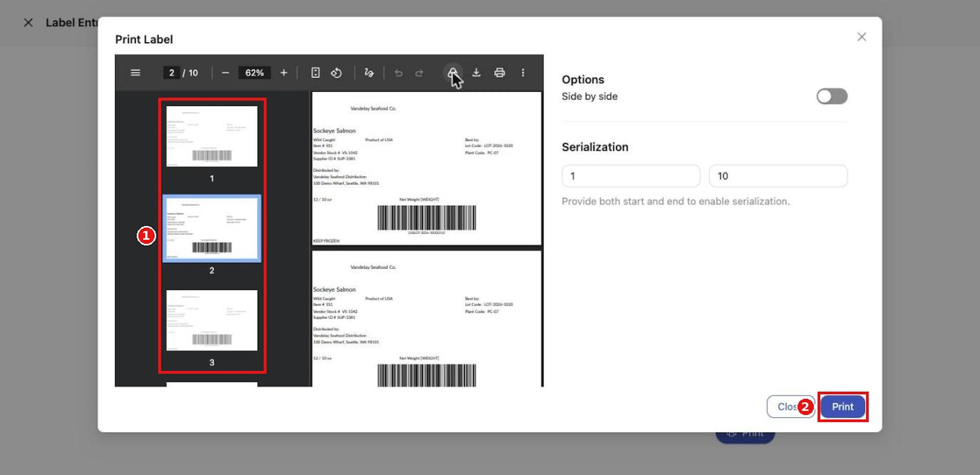Click the Options heading

click(583, 79)
